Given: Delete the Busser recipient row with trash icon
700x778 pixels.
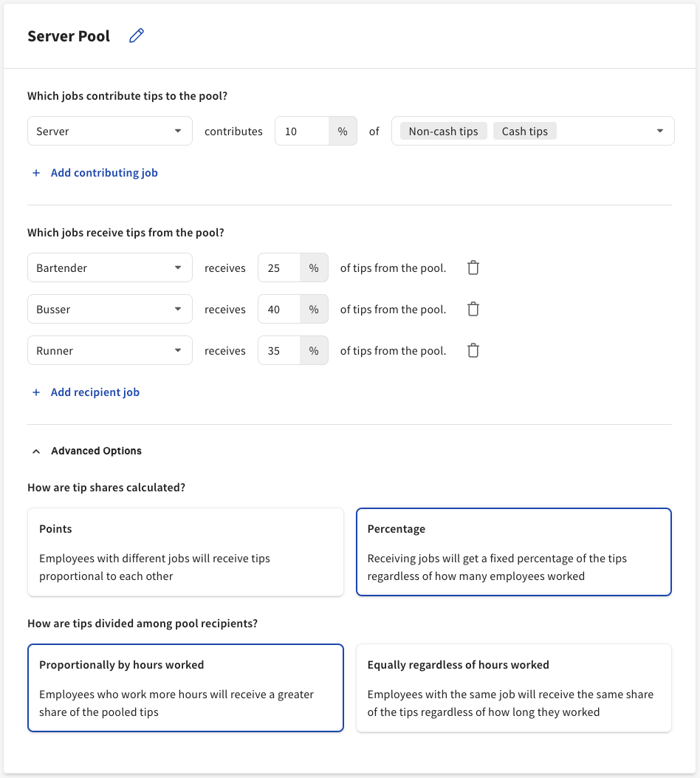Looking at the screenshot, I should (473, 309).
